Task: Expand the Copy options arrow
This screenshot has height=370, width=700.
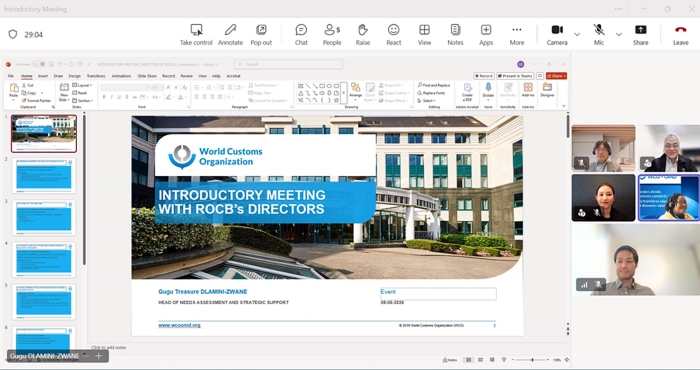Action: coord(42,93)
